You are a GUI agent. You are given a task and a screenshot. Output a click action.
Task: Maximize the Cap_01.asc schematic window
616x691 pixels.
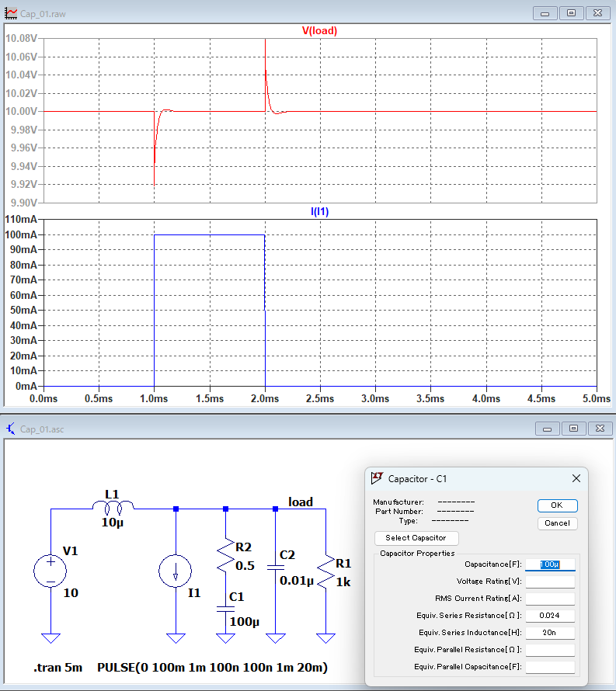coord(572,429)
